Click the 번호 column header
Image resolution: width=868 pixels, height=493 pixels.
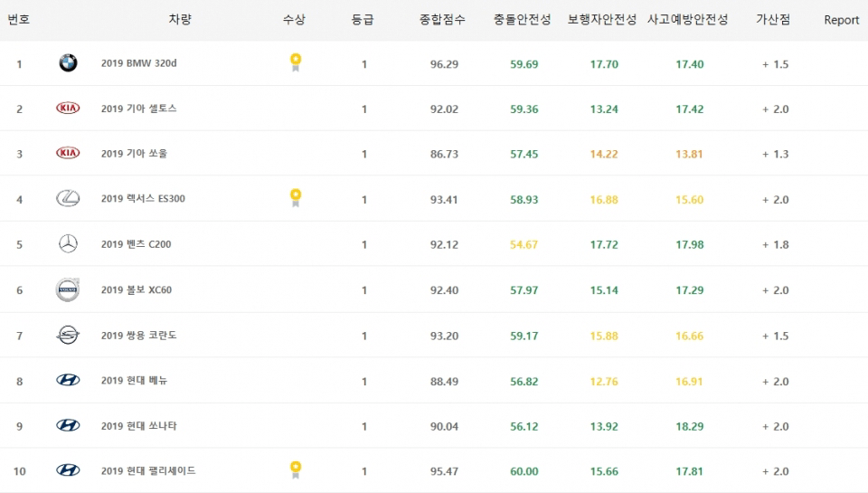[x=18, y=20]
